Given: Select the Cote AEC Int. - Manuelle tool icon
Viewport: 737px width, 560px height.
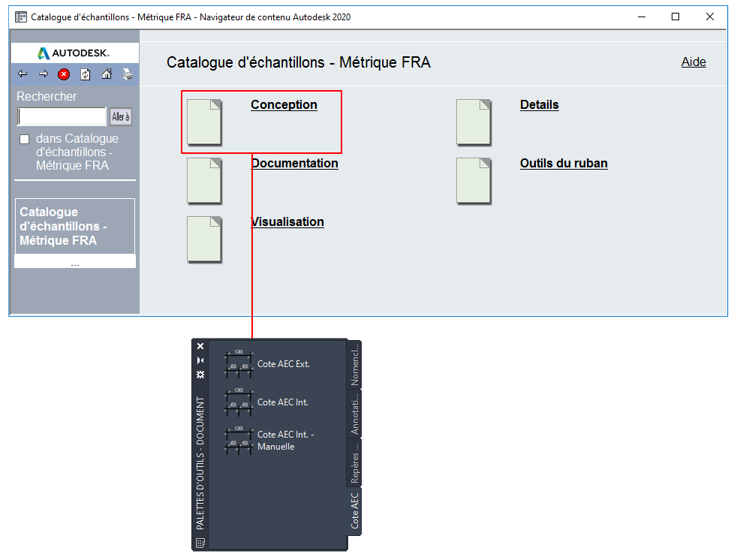Looking at the screenshot, I should coord(239,441).
